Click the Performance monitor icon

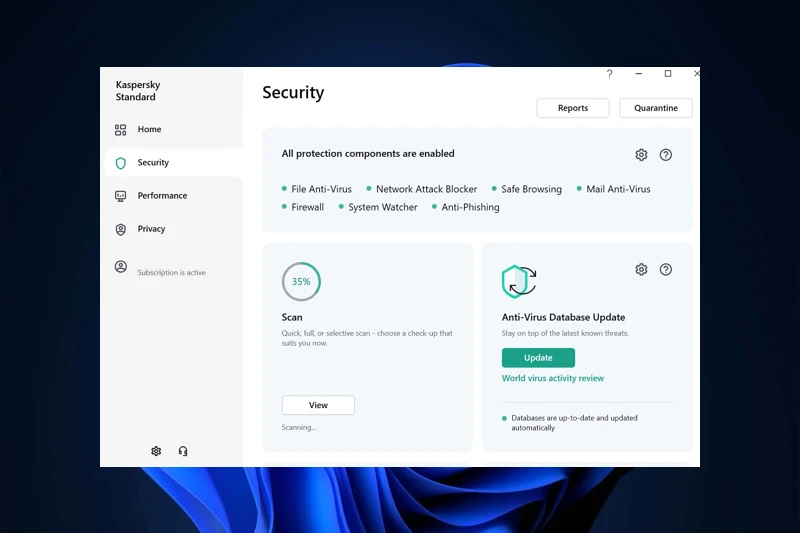(x=120, y=196)
